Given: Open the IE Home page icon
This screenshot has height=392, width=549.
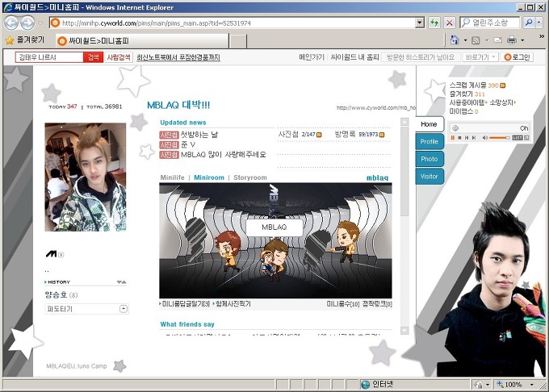Looking at the screenshot, I should [454, 40].
